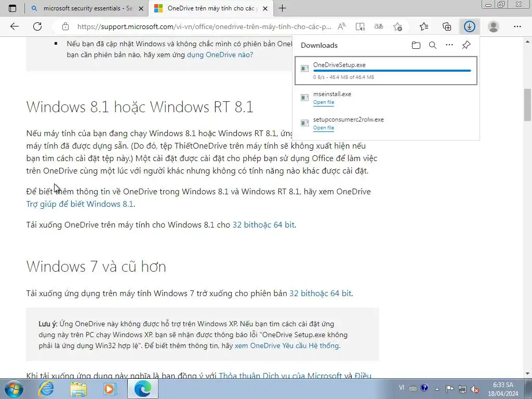Click the scrollbar up arrow

tap(527, 42)
